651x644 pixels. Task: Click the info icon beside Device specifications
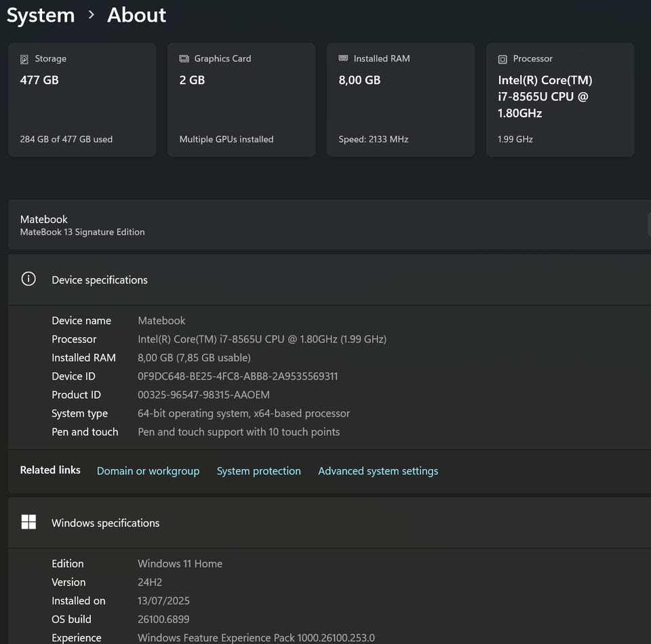28,279
